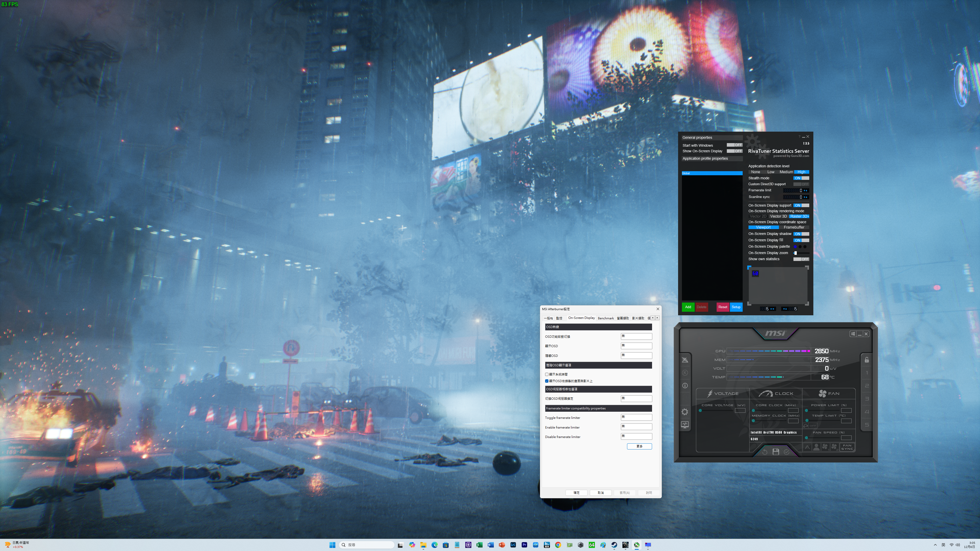Toggle Stealth mode switch in RivaTuner
The height and width of the screenshot is (551, 980).
point(801,178)
